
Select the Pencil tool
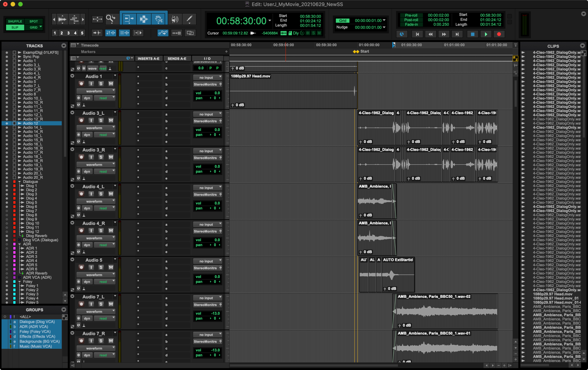coord(189,19)
